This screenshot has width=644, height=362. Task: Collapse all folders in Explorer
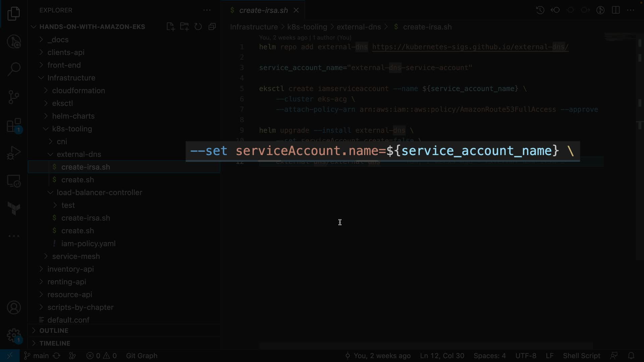(x=212, y=27)
